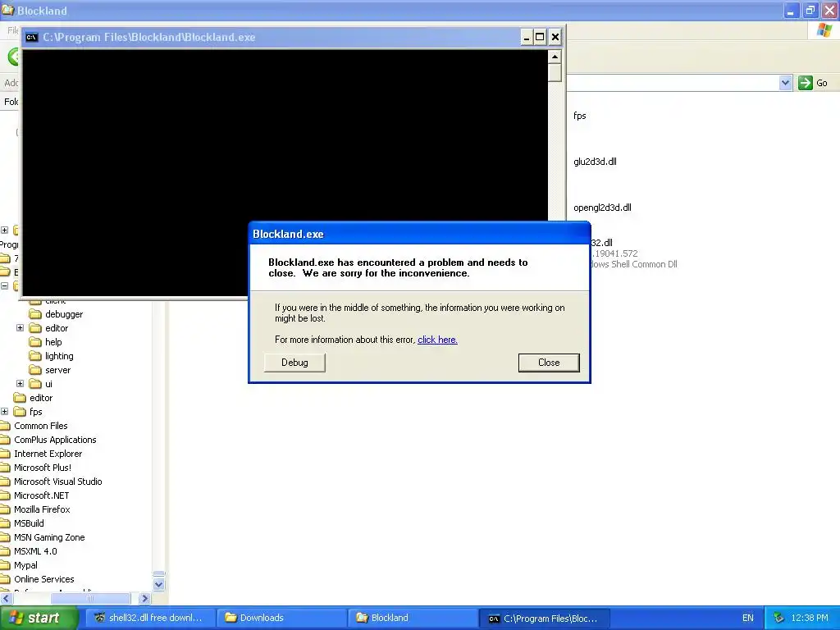Expand the ui folder in tree
The height and width of the screenshot is (630, 840).
[20, 384]
